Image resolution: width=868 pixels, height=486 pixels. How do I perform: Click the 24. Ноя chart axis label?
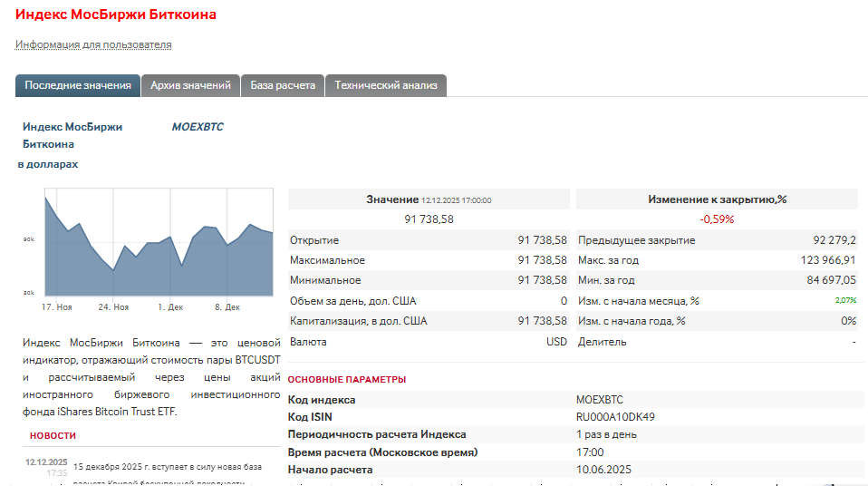tap(113, 307)
